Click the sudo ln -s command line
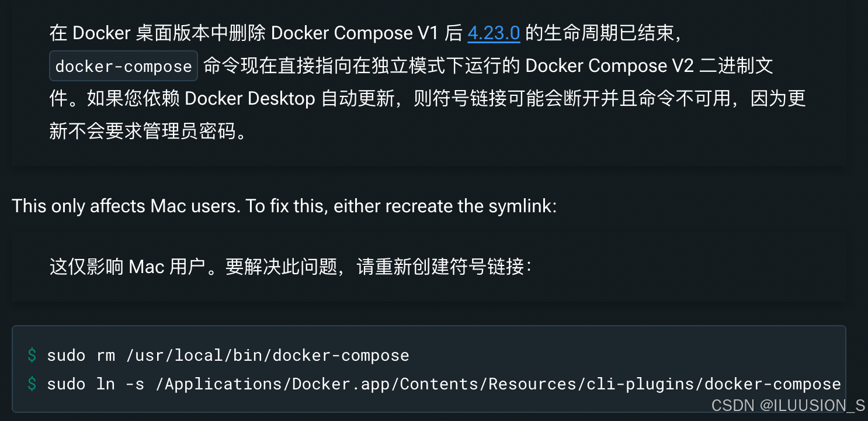Screen dimensions: 868x421 pyautogui.click(x=444, y=384)
